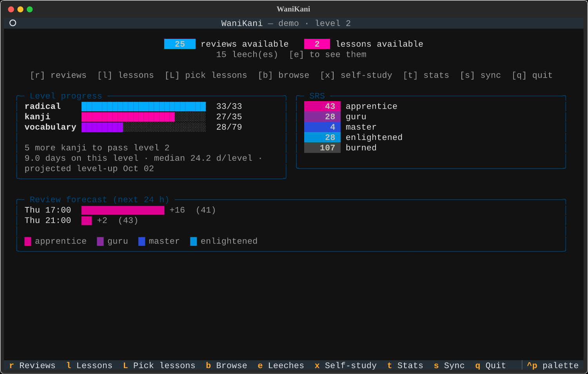Click Sync in the footer bar
This screenshot has height=374, width=588.
[449, 365]
